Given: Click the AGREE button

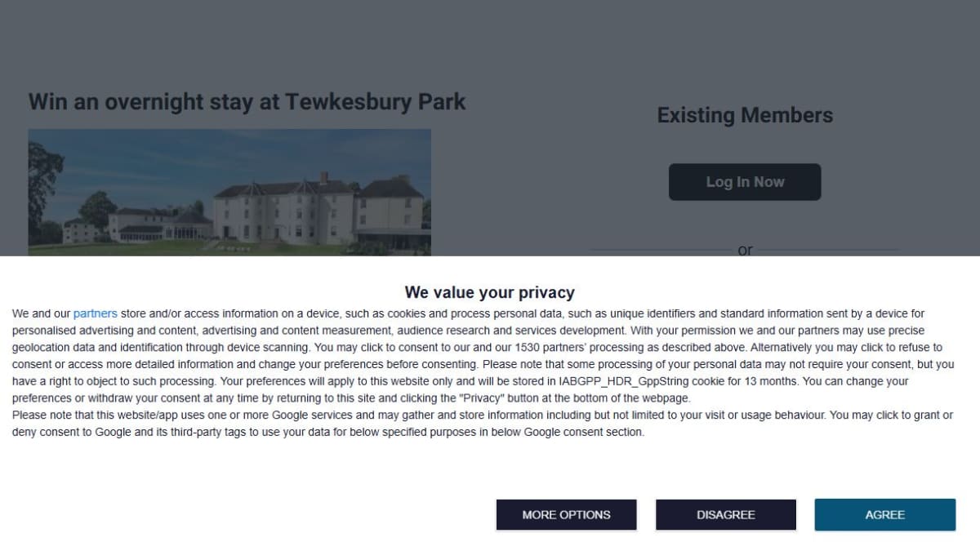Looking at the screenshot, I should click(x=884, y=514).
